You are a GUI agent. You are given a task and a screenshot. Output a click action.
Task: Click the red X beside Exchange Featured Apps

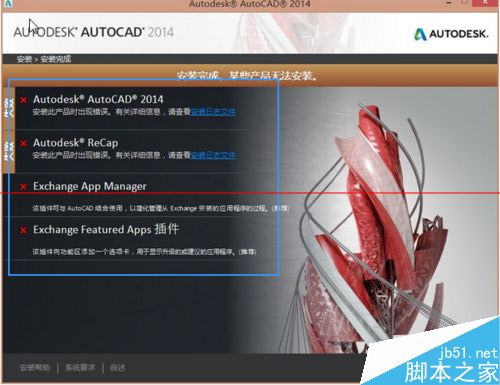tap(23, 230)
